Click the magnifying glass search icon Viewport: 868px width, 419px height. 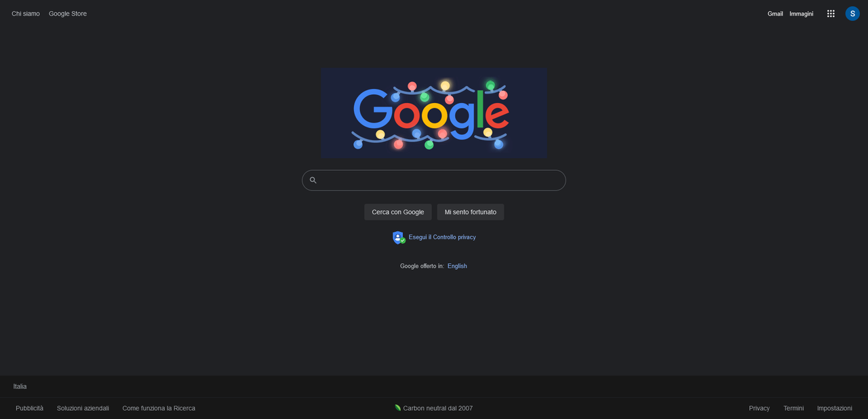point(313,180)
